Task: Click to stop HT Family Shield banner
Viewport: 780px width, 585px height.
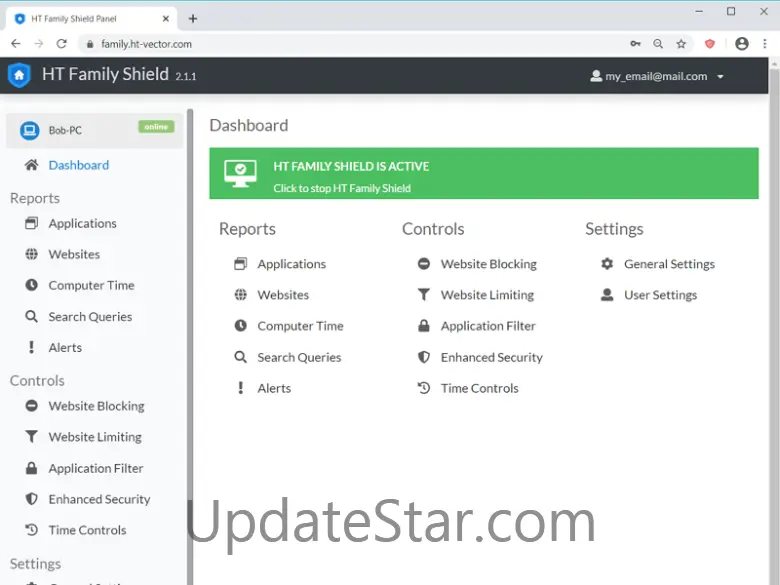Action: tap(484, 173)
